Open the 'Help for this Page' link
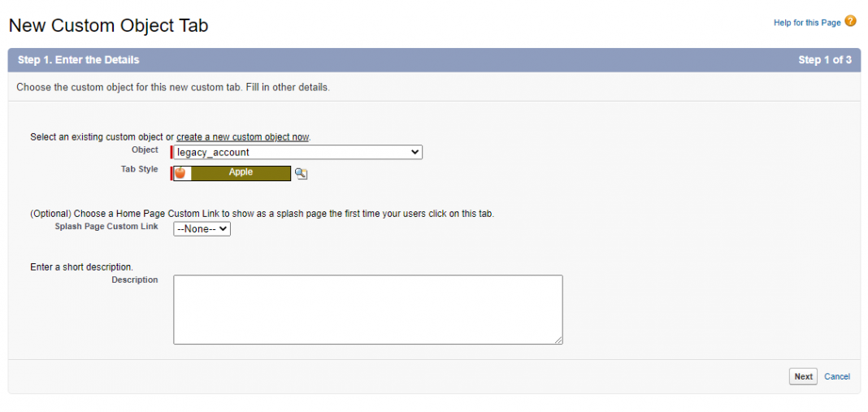 pos(807,23)
